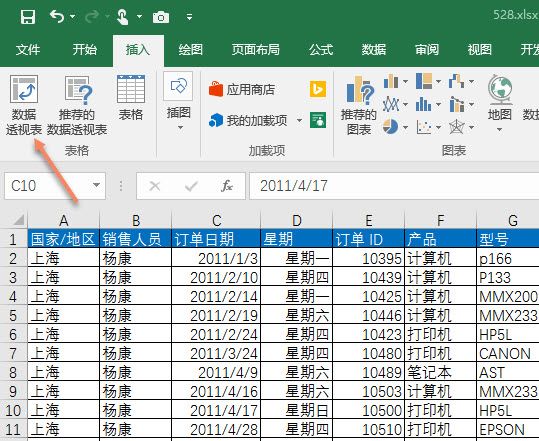
Task: Insert hierarchy treemap chart icon
Action: click(424, 81)
